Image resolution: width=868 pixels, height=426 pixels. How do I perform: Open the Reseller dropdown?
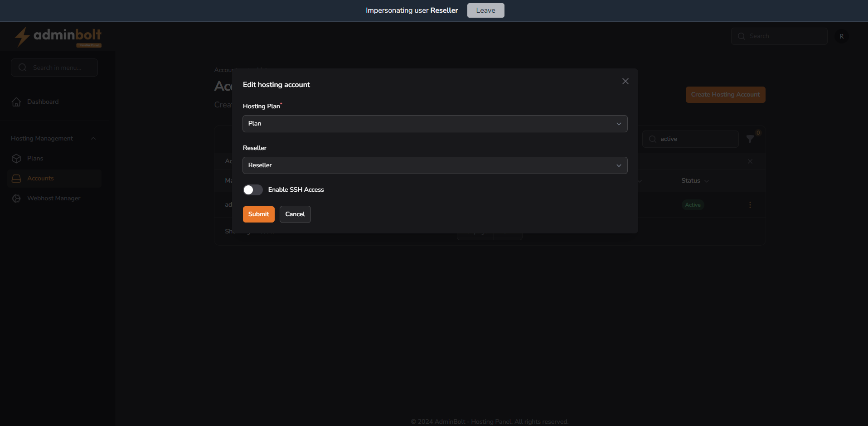click(x=435, y=165)
